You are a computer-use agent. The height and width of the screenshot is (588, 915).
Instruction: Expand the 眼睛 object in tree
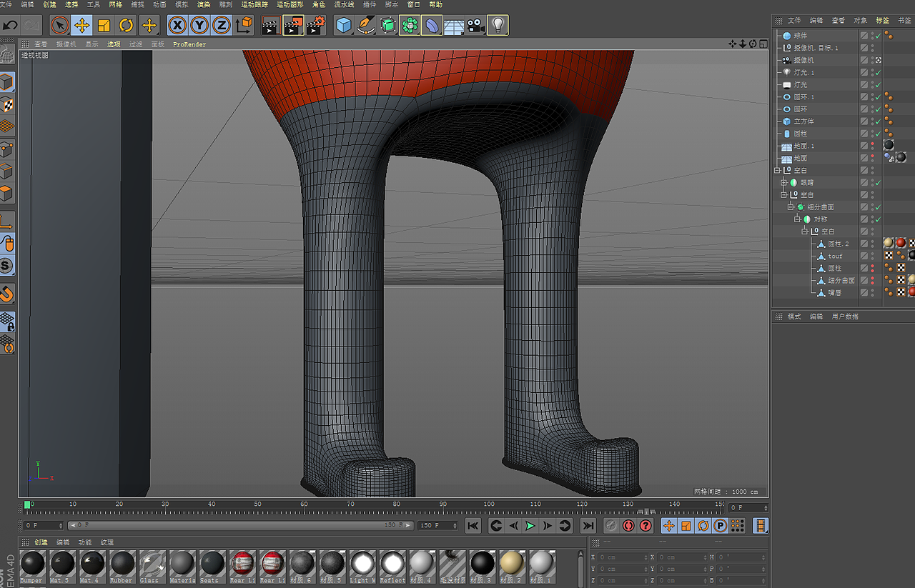783,183
